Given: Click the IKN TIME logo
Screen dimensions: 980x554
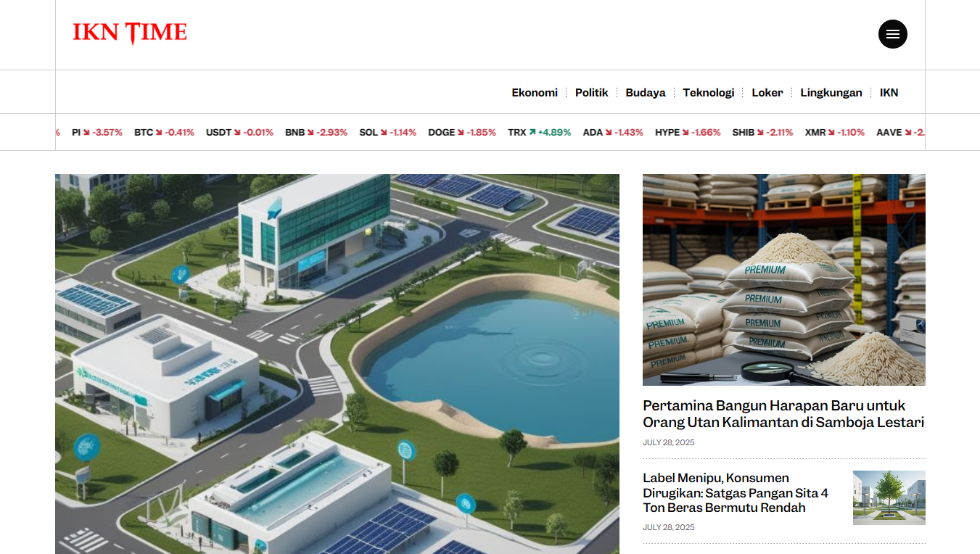Looking at the screenshot, I should (130, 33).
